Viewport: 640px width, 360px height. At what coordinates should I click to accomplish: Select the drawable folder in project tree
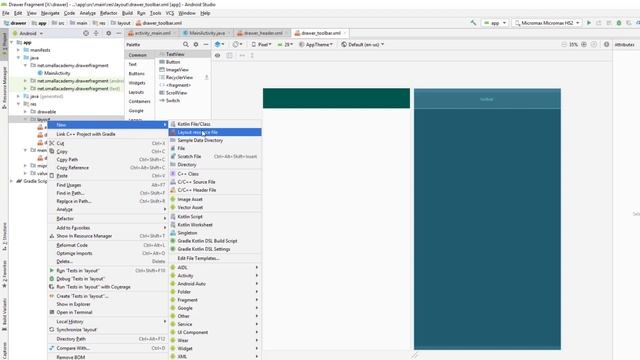(x=47, y=112)
